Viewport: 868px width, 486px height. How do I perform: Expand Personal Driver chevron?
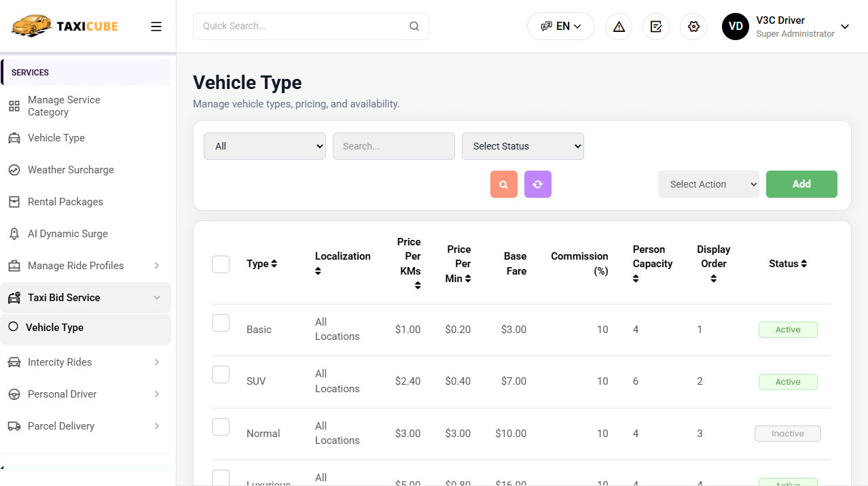pos(157,394)
